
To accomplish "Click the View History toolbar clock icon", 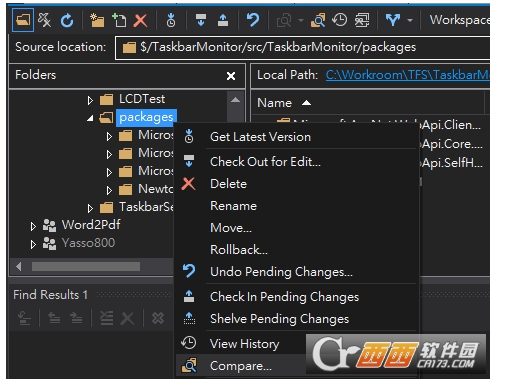I will [340, 21].
